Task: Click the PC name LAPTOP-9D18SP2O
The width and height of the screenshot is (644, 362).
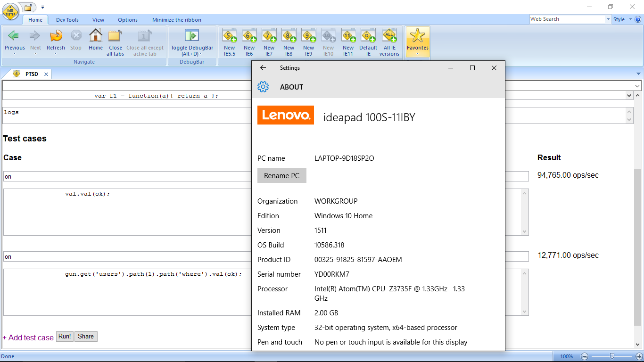Action: (x=344, y=158)
